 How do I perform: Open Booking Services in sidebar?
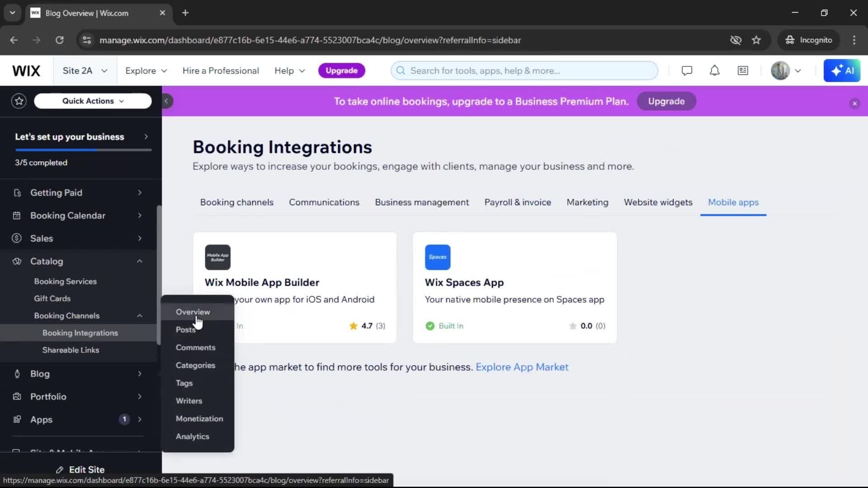coord(66,282)
